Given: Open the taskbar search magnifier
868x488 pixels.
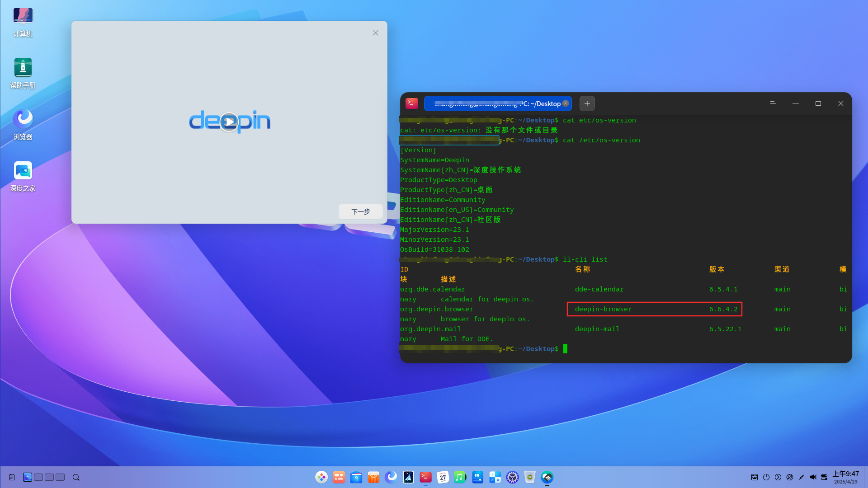Looking at the screenshot, I should [x=76, y=477].
